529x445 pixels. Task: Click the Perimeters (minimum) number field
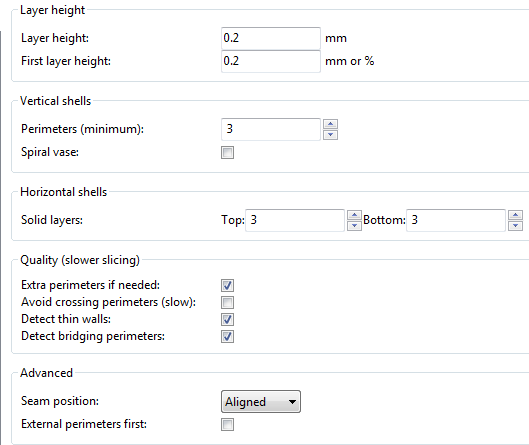(x=271, y=129)
